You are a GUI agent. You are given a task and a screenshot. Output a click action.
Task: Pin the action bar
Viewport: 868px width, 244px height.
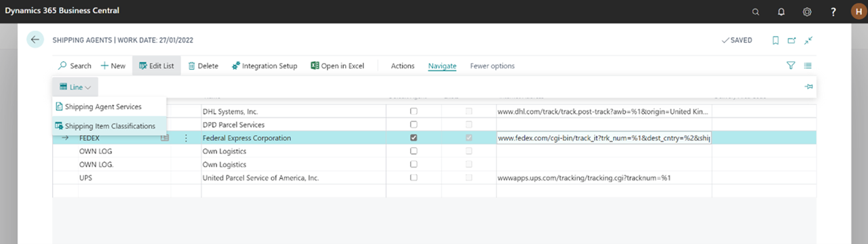coord(808,87)
